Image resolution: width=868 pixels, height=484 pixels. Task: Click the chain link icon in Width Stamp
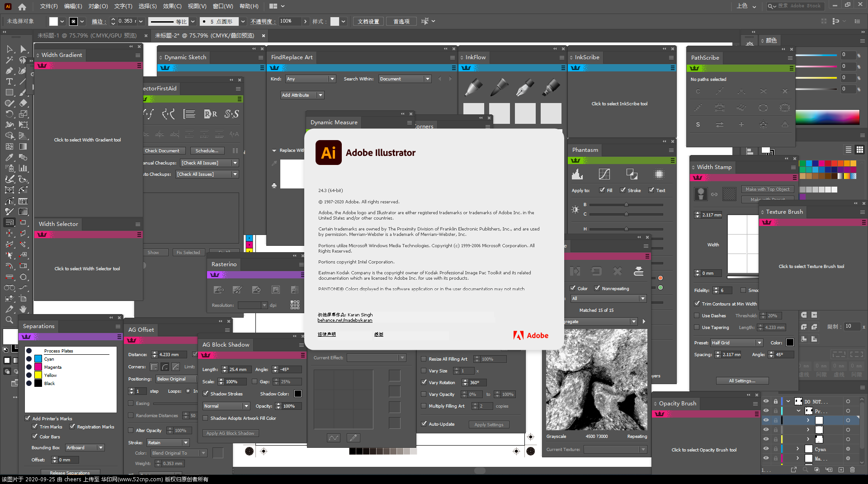(714, 194)
